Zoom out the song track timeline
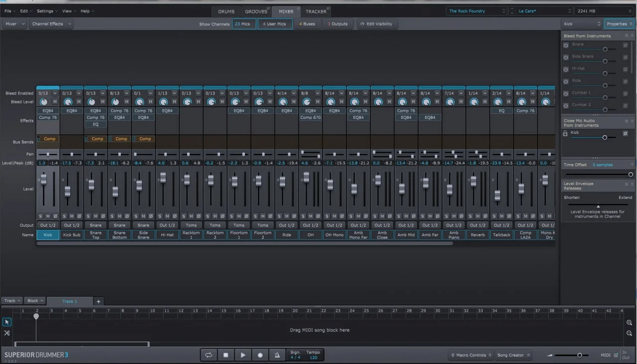This screenshot has width=637, height=364. pos(630,333)
